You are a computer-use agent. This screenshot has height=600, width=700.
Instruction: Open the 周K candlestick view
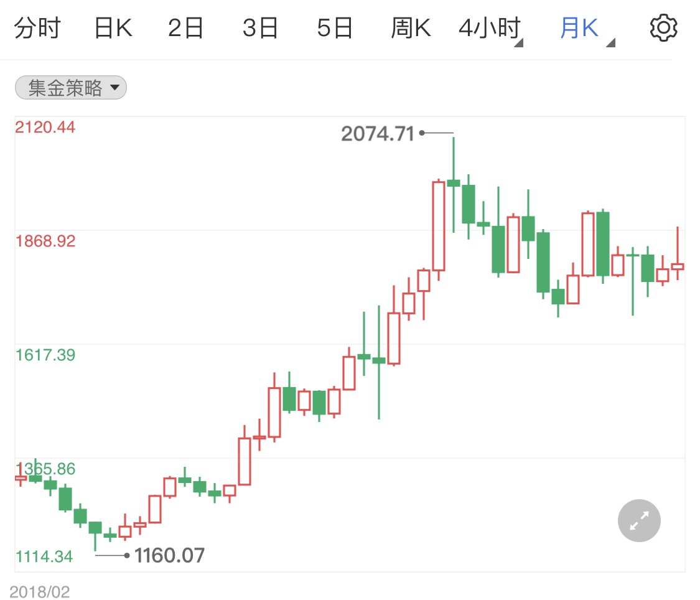(411, 29)
